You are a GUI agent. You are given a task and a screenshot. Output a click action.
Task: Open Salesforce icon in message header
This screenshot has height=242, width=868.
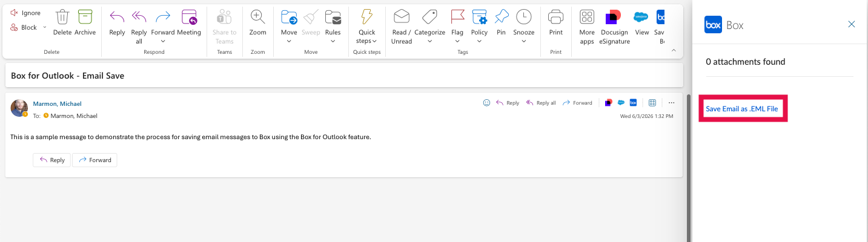[621, 103]
